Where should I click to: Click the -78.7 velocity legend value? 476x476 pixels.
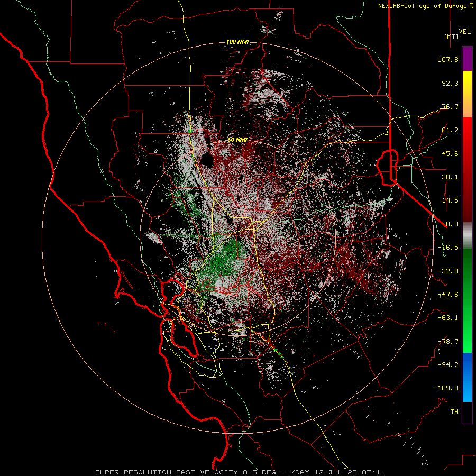pos(448,342)
